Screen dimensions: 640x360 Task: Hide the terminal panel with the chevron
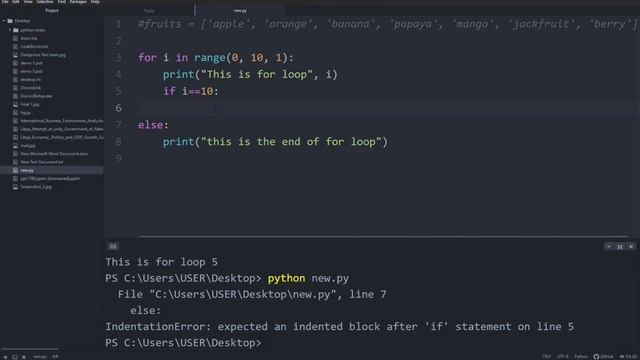coord(608,247)
